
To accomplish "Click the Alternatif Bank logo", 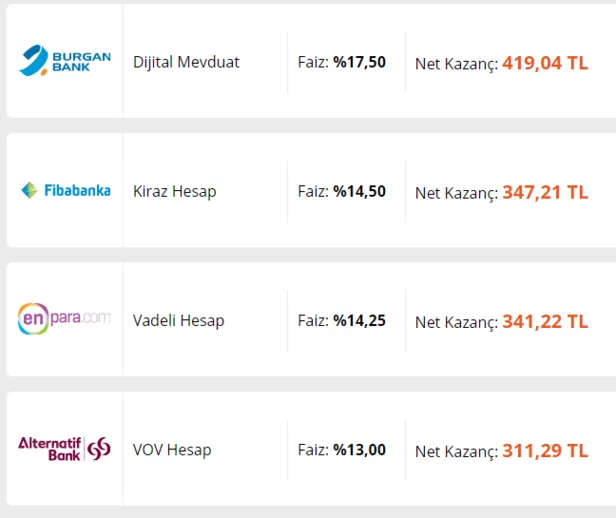I will [x=65, y=448].
